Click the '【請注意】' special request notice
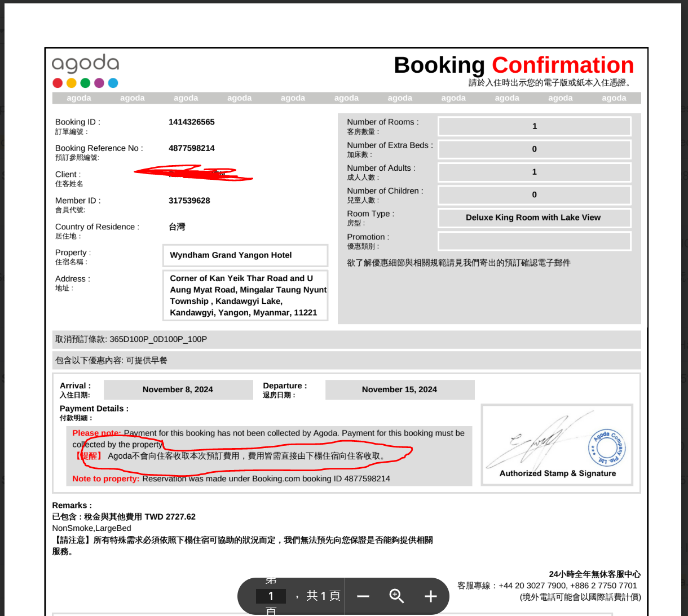This screenshot has height=616, width=688. pos(242,546)
